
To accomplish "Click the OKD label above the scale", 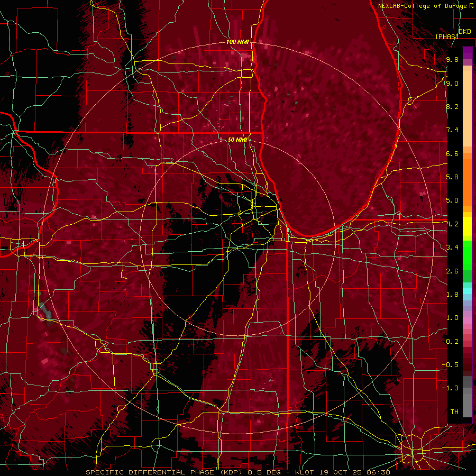I will pyautogui.click(x=464, y=32).
